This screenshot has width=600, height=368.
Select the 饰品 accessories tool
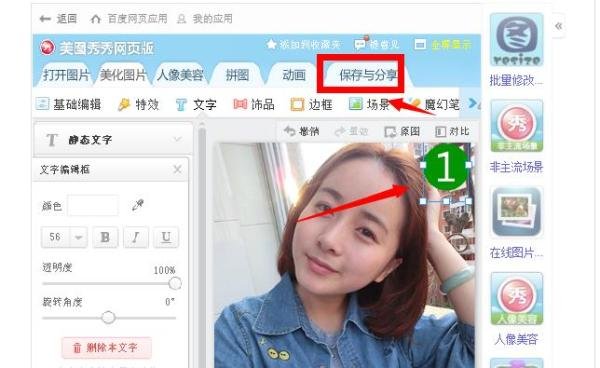(254, 104)
